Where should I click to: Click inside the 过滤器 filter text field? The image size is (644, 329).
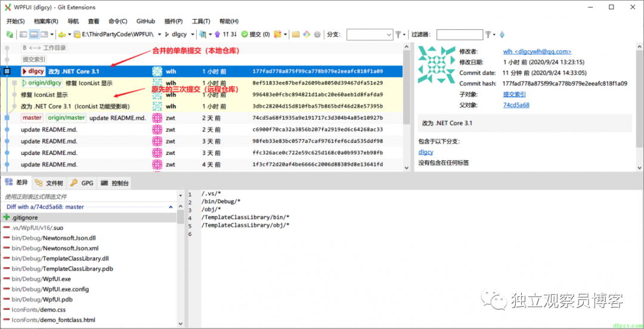click(x=460, y=35)
